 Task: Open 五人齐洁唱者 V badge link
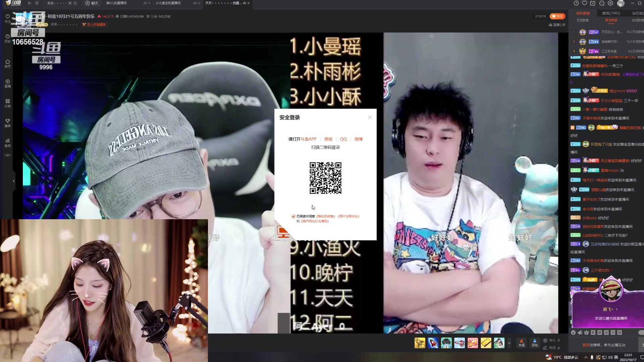(94, 24)
